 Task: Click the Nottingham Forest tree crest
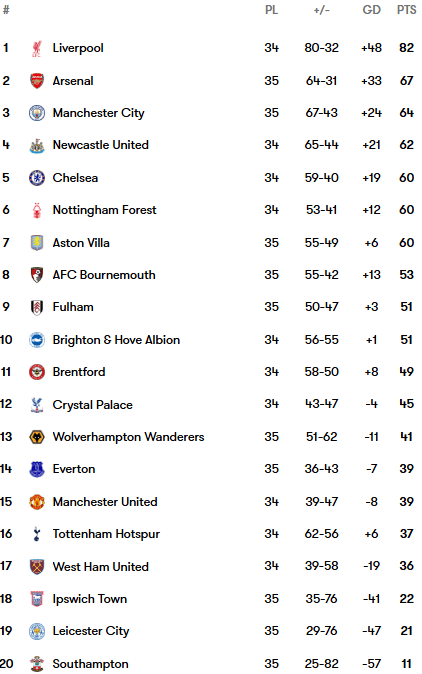[x=37, y=210]
